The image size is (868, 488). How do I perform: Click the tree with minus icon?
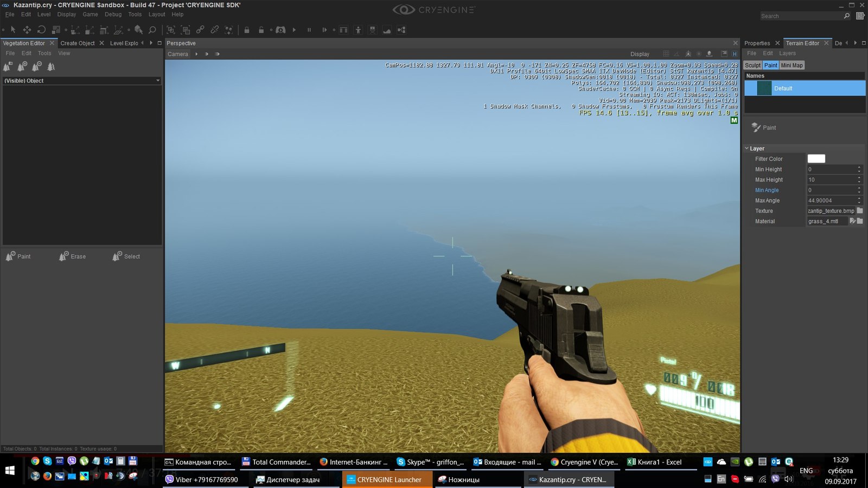[37, 67]
